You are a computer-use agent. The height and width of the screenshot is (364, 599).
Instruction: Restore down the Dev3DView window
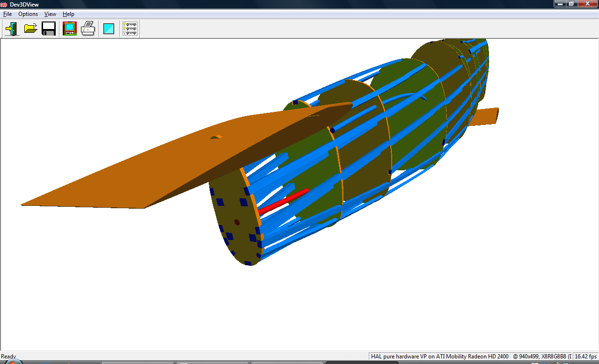coord(571,4)
